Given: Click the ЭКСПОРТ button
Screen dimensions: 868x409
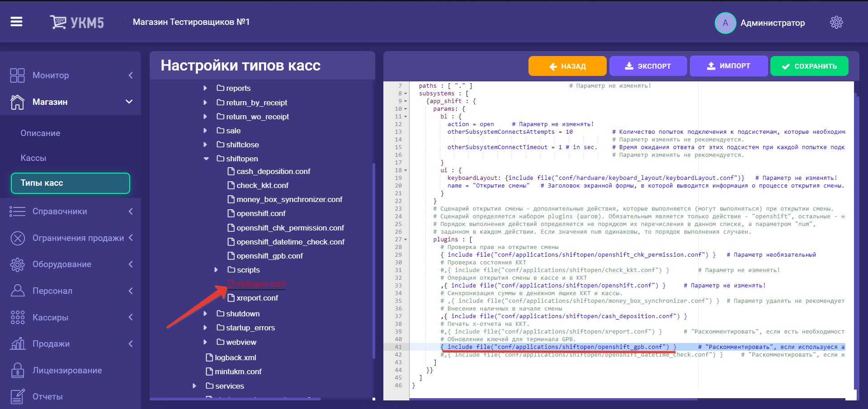Looking at the screenshot, I should [x=648, y=66].
